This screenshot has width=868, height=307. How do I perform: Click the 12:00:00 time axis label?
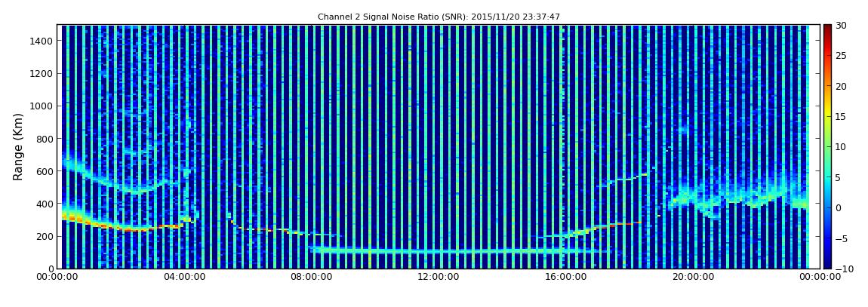[439, 277]
